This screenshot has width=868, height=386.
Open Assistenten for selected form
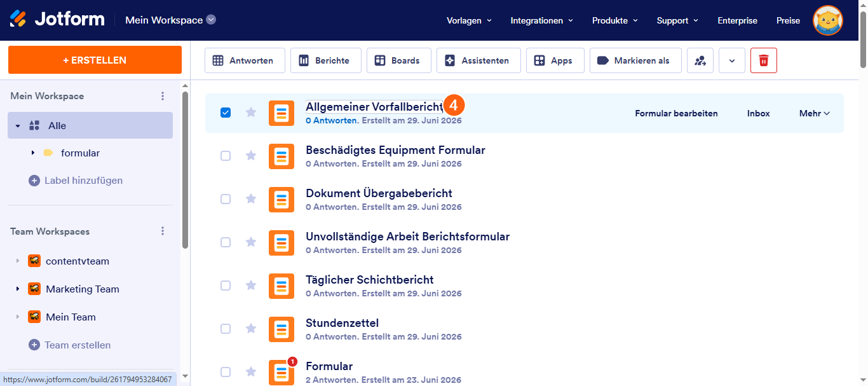click(478, 60)
